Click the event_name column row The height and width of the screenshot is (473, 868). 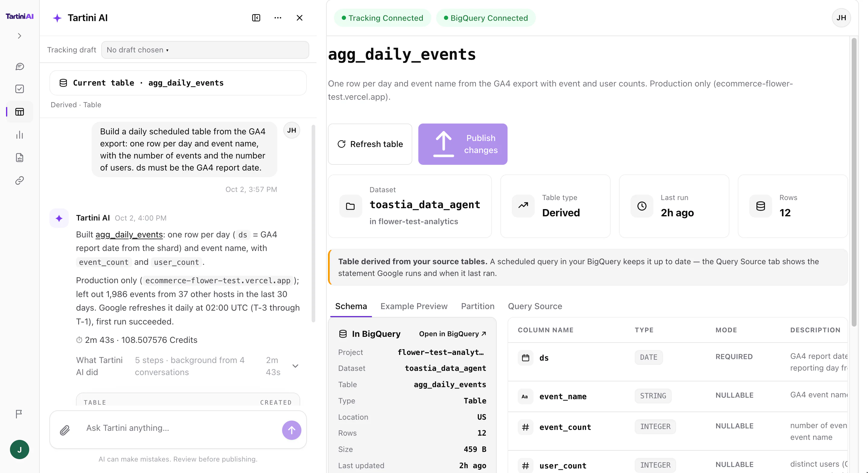[678, 396]
